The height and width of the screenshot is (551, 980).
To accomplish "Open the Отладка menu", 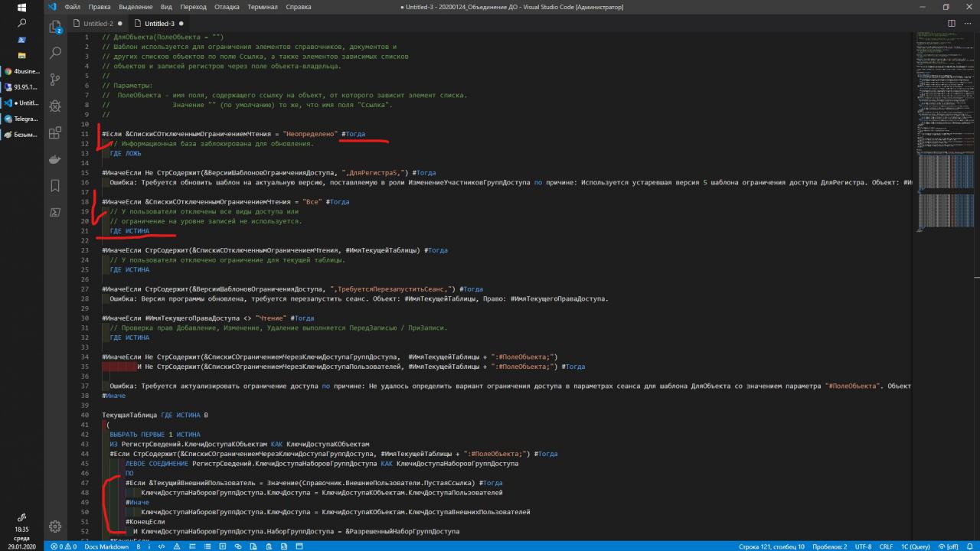I will click(227, 7).
